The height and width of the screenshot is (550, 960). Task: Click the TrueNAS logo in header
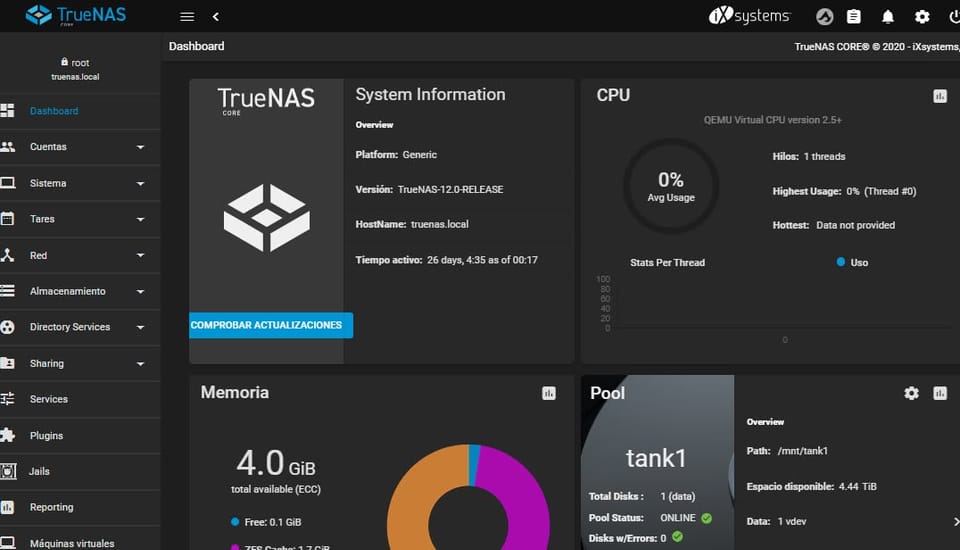point(76,15)
